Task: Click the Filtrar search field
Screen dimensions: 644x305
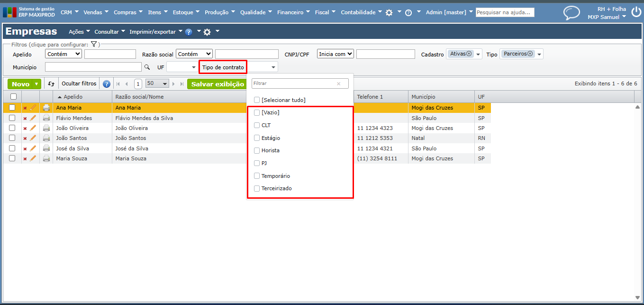Action: 295,83
